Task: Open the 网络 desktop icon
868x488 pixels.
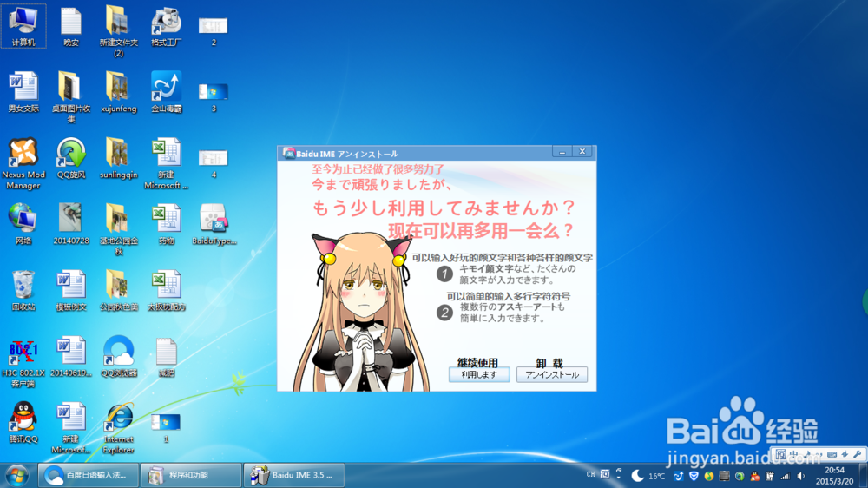Action: click(23, 224)
